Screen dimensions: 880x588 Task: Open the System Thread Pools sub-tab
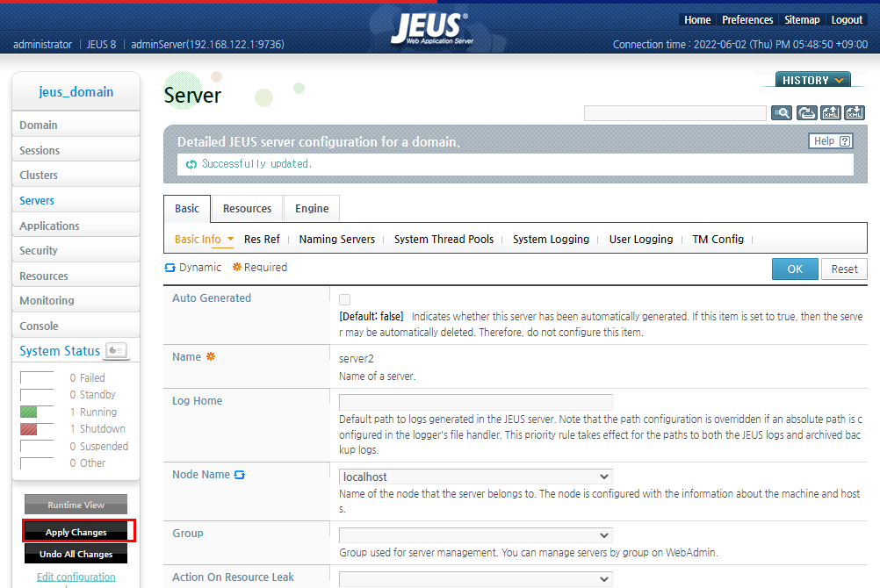[x=444, y=239]
